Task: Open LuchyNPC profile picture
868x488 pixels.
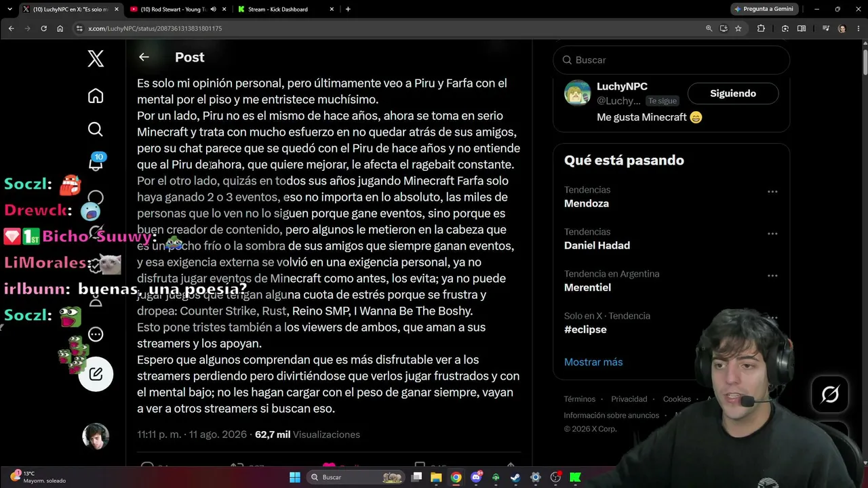Action: coord(577,93)
